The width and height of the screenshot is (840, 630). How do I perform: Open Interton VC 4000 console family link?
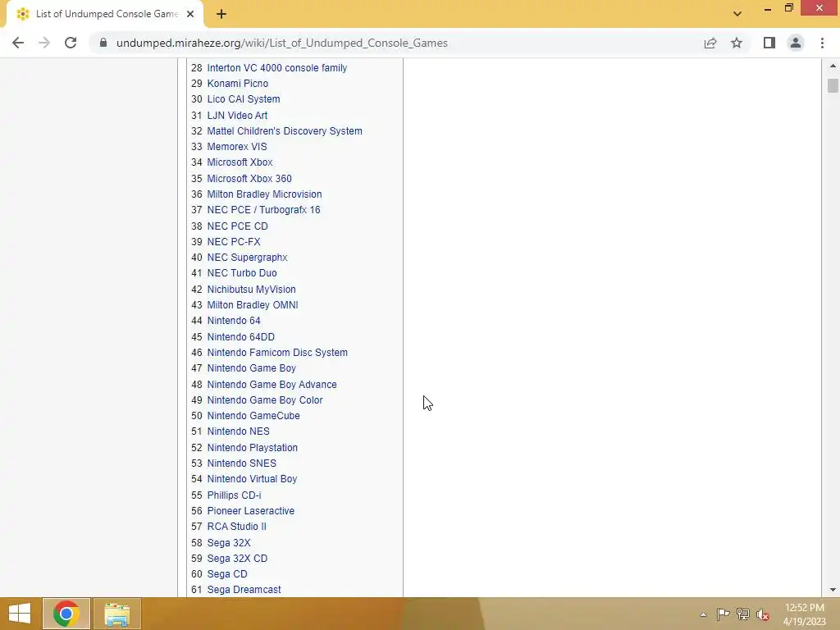pyautogui.click(x=277, y=68)
